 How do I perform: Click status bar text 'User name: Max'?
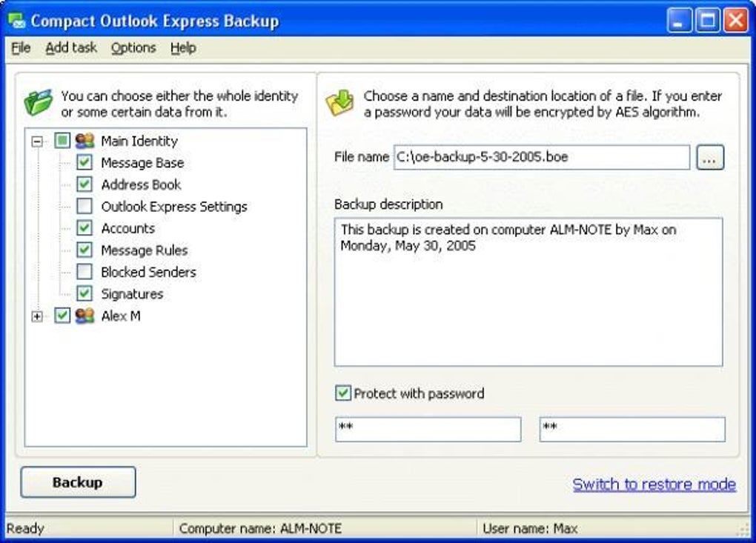point(530,528)
